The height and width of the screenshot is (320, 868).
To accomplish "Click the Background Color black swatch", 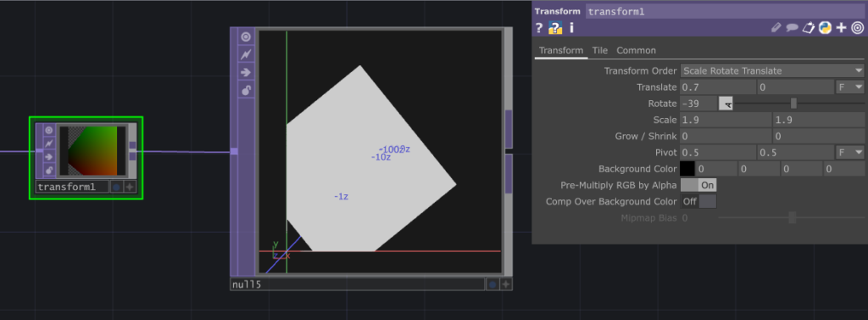I will (x=687, y=169).
